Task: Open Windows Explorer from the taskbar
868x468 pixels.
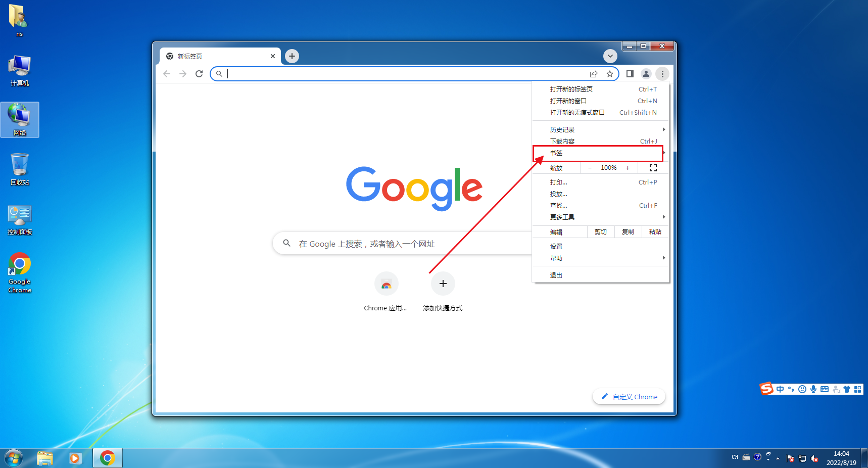Action: 45,458
